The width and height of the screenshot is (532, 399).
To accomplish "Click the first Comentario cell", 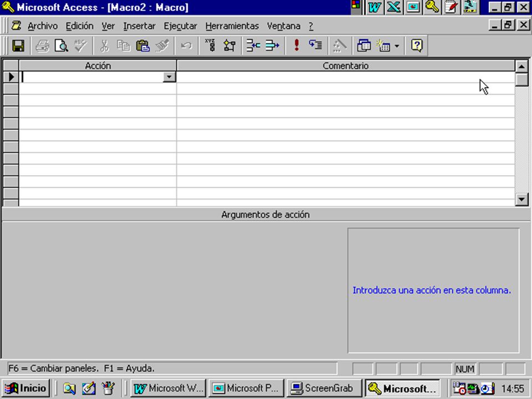I will coord(345,77).
